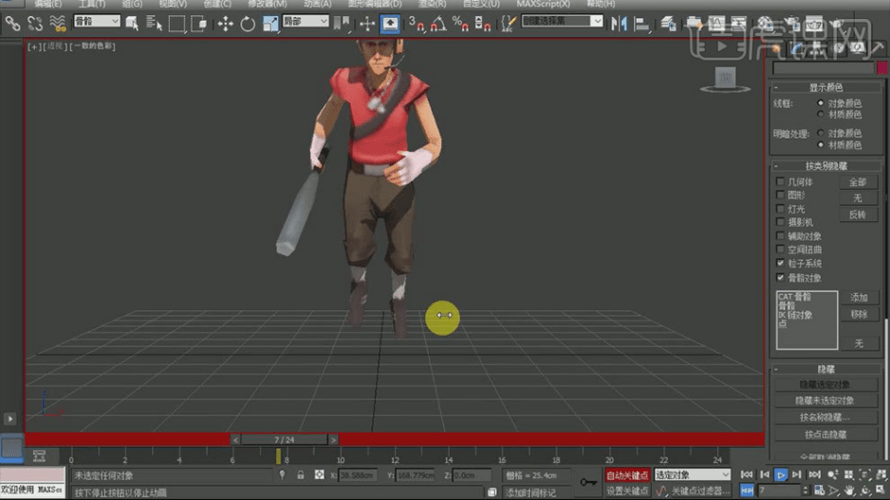This screenshot has height=500, width=890.
Task: Open the named selection sets dropdown
Action: pos(562,21)
